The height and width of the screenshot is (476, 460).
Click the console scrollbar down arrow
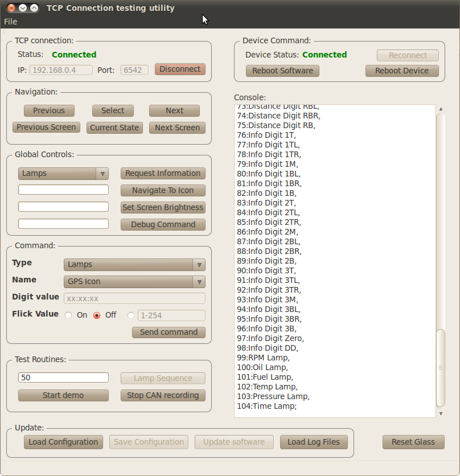441,413
